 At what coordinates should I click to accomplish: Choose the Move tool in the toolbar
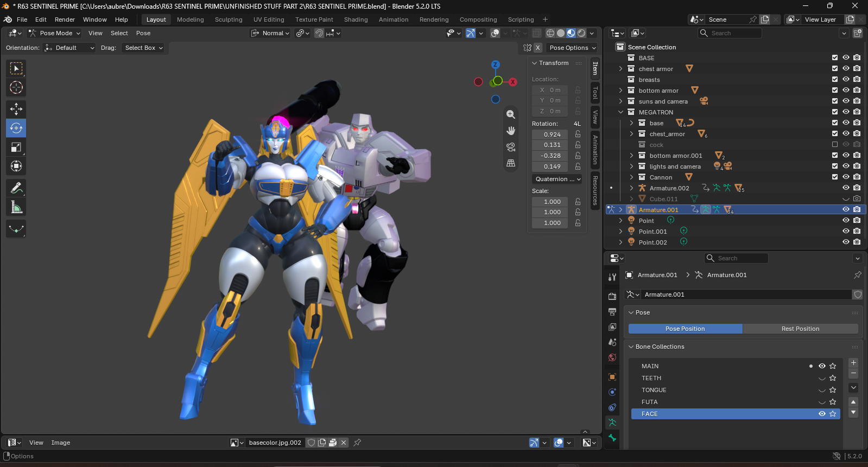(x=16, y=109)
